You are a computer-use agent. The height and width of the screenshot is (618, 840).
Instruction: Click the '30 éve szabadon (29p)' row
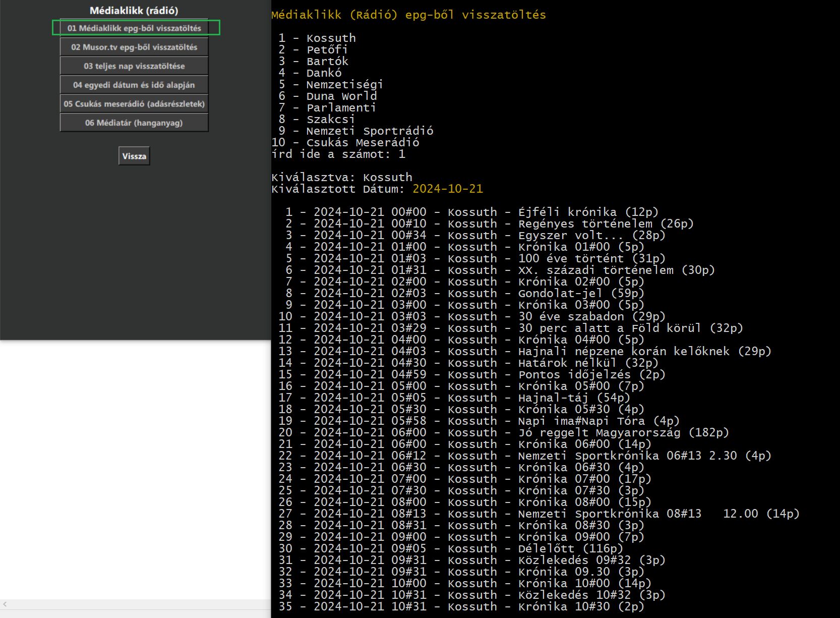(x=472, y=317)
